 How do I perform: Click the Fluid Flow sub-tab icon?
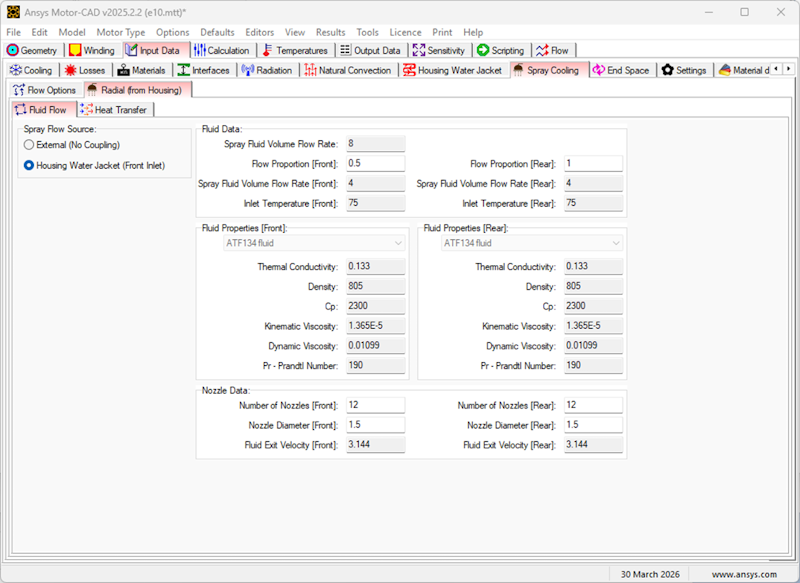[20, 110]
